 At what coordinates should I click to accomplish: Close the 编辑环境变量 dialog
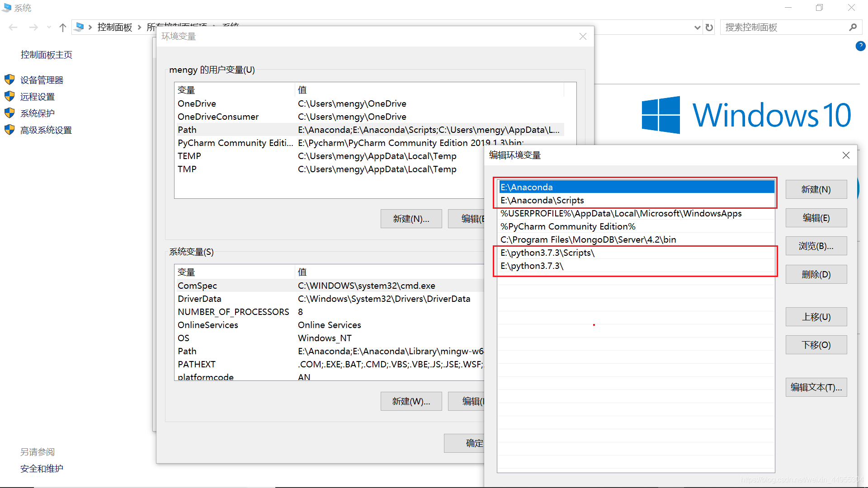pyautogui.click(x=846, y=155)
